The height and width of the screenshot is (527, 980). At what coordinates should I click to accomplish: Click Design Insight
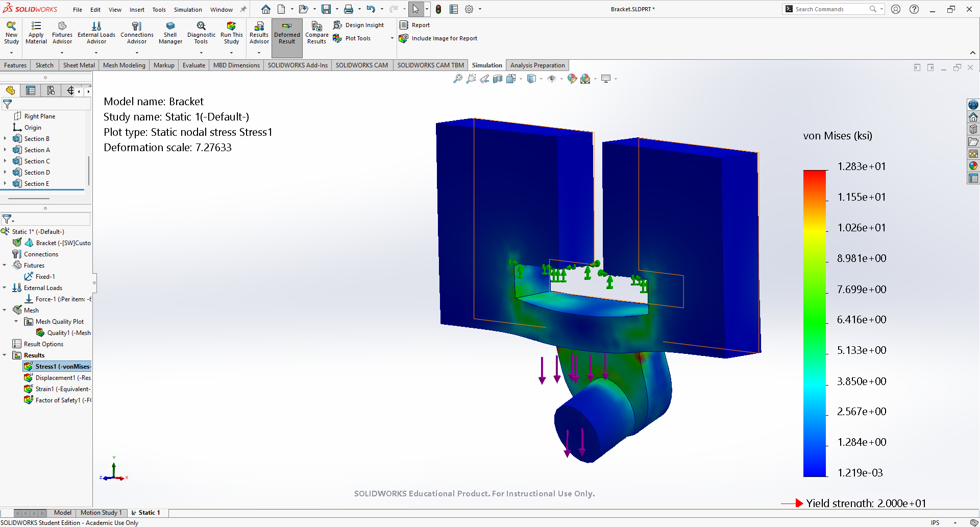click(x=358, y=25)
